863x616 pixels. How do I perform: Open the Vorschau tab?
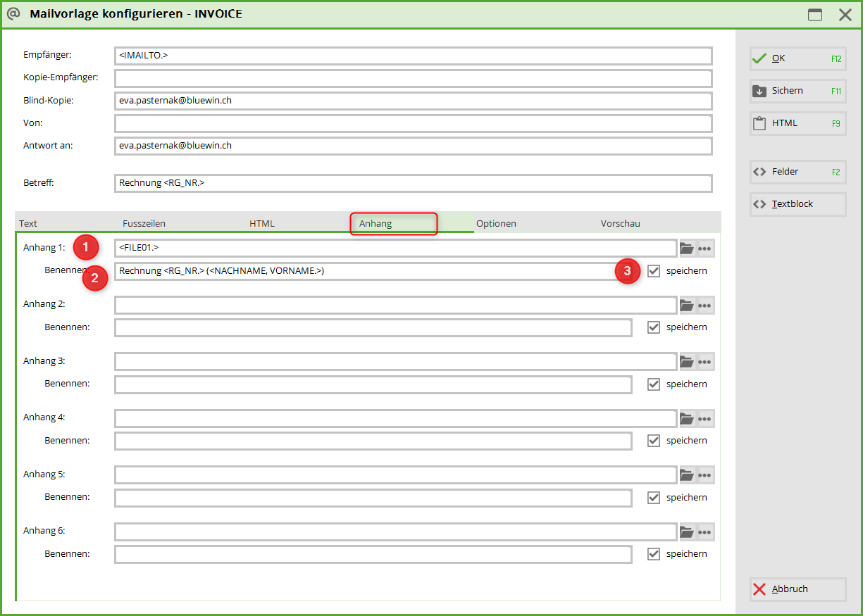[620, 224]
